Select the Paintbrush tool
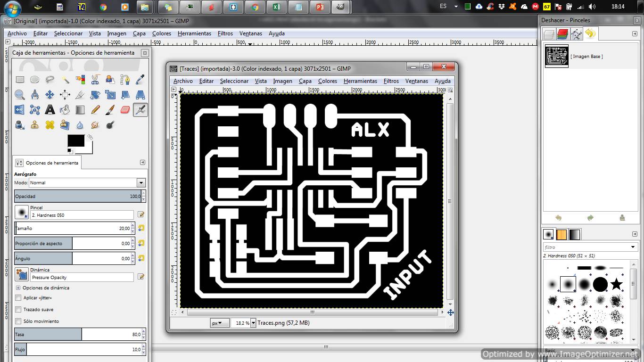Viewport: 644px width, 362px height. (110, 110)
